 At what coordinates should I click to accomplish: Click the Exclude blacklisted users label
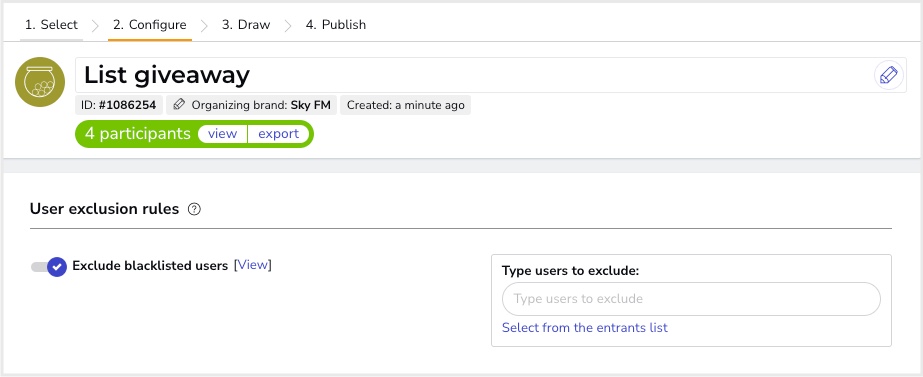click(x=150, y=266)
